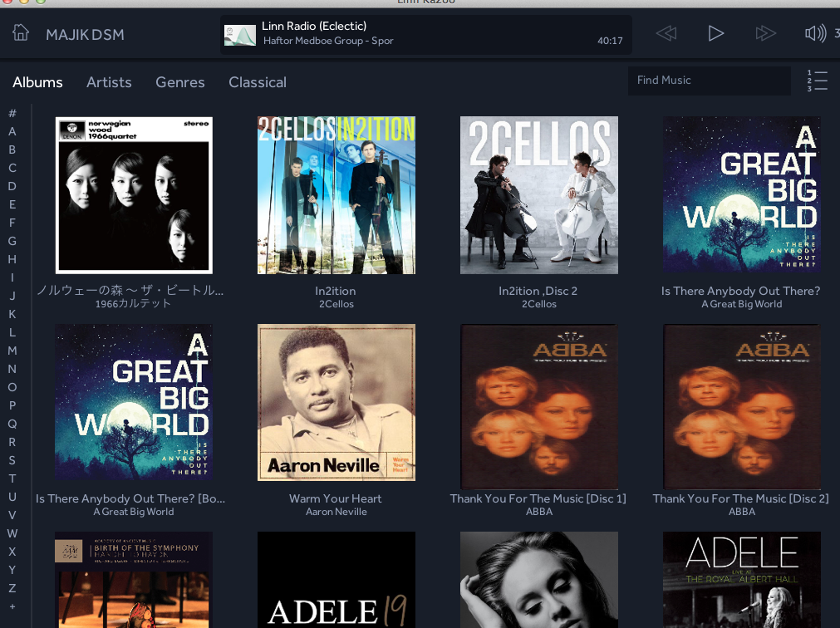Open Adele Live at Royal Albert Hall cover
This screenshot has height=628, width=840.
(741, 580)
